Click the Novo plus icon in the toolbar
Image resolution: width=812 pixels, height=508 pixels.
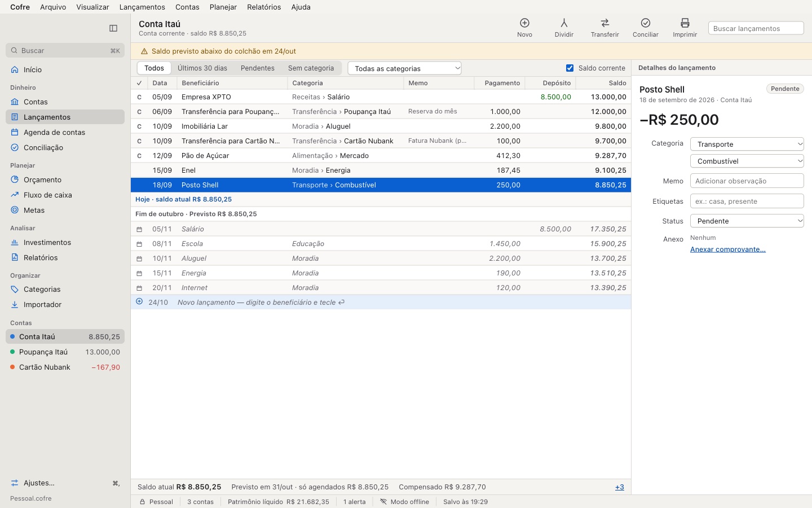click(x=524, y=23)
